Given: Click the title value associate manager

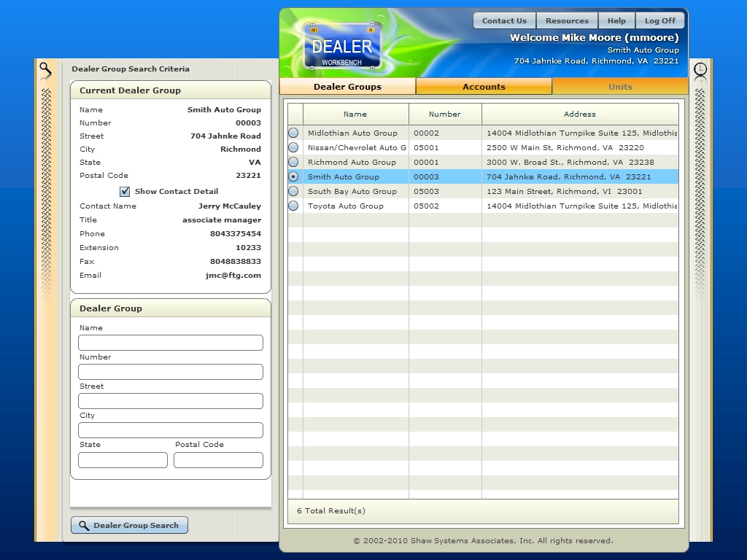Looking at the screenshot, I should (222, 220).
